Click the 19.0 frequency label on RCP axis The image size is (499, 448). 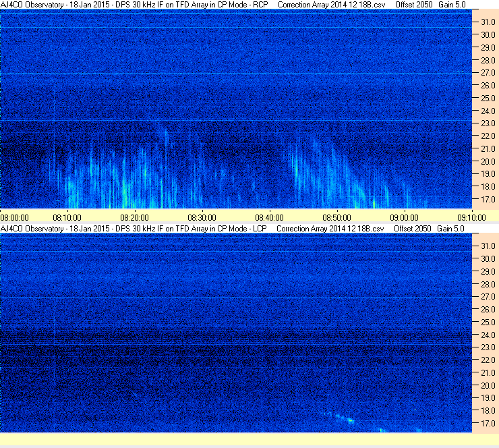[x=488, y=174]
